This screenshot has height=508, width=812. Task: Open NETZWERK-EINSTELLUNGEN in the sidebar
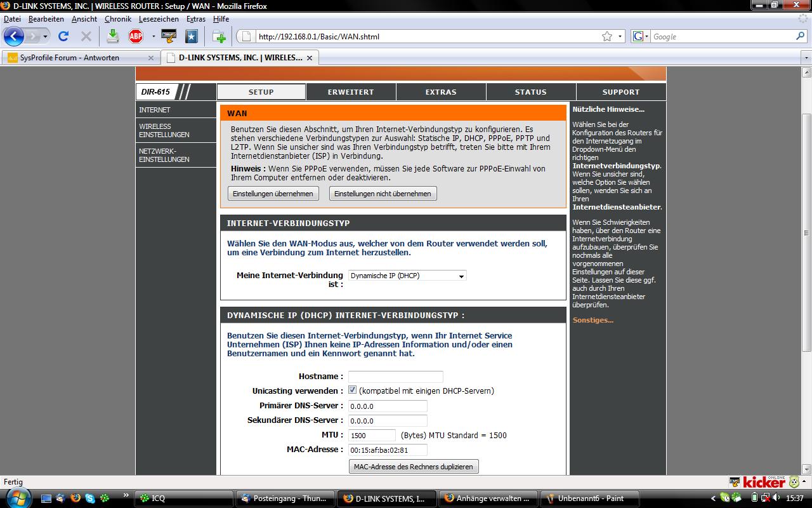(x=176, y=156)
